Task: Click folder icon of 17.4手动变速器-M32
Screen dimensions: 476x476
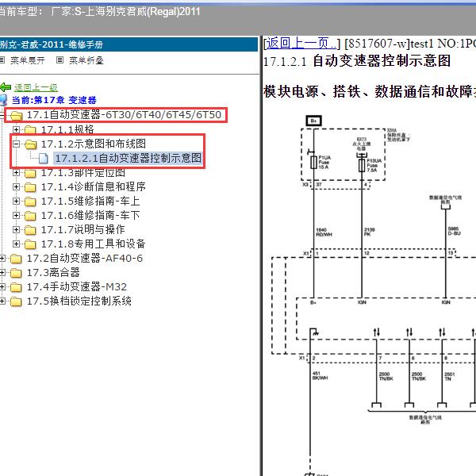Action: [16, 287]
